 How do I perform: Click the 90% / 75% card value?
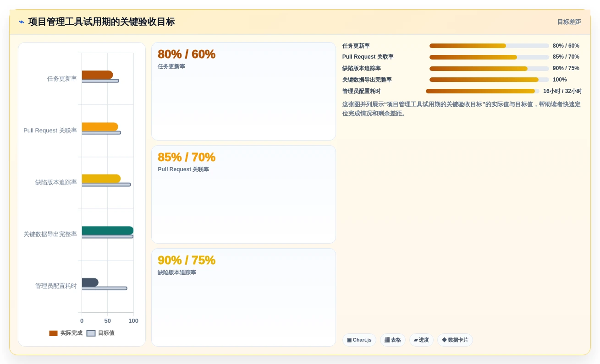[x=187, y=260]
